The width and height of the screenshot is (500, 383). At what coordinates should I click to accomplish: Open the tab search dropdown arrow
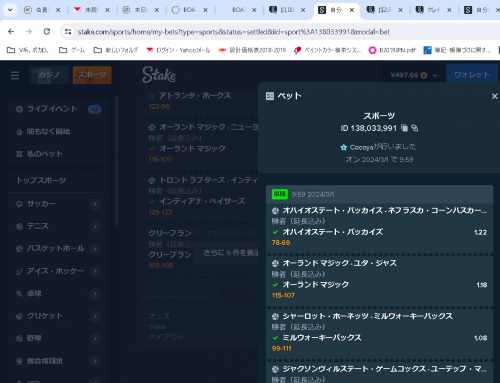pyautogui.click(x=10, y=10)
